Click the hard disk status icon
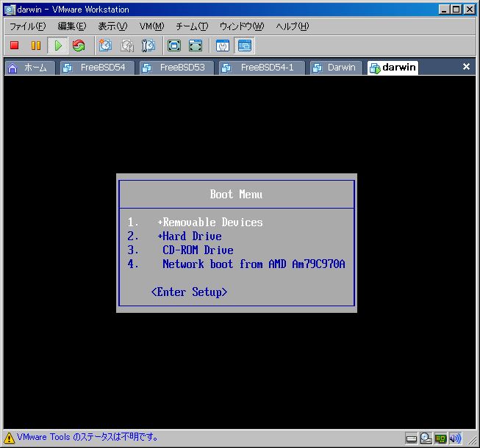The width and height of the screenshot is (480, 448). point(411,439)
